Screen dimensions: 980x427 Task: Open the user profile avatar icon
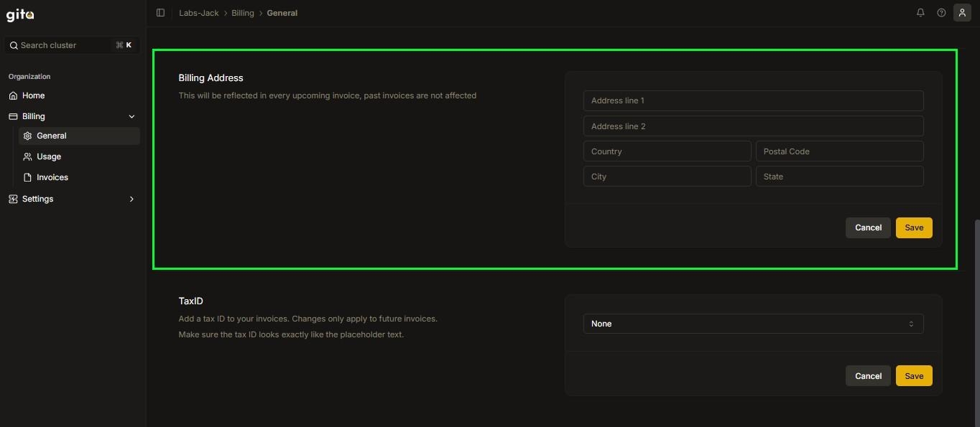coord(962,13)
